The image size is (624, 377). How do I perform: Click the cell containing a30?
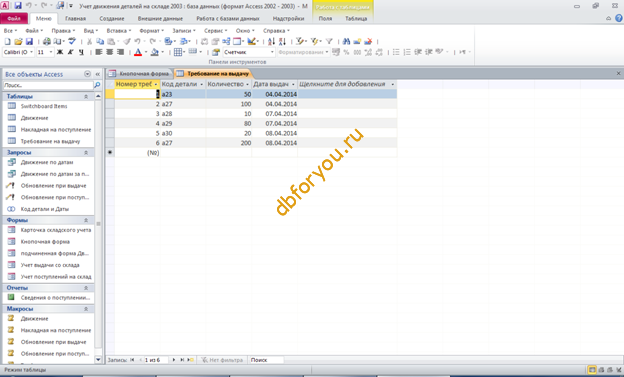tap(183, 133)
